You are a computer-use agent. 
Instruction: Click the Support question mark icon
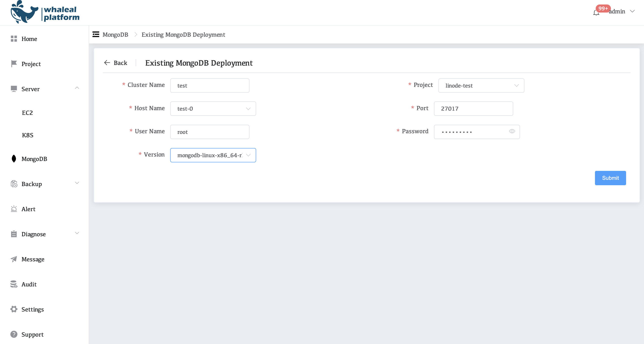pos(14,334)
